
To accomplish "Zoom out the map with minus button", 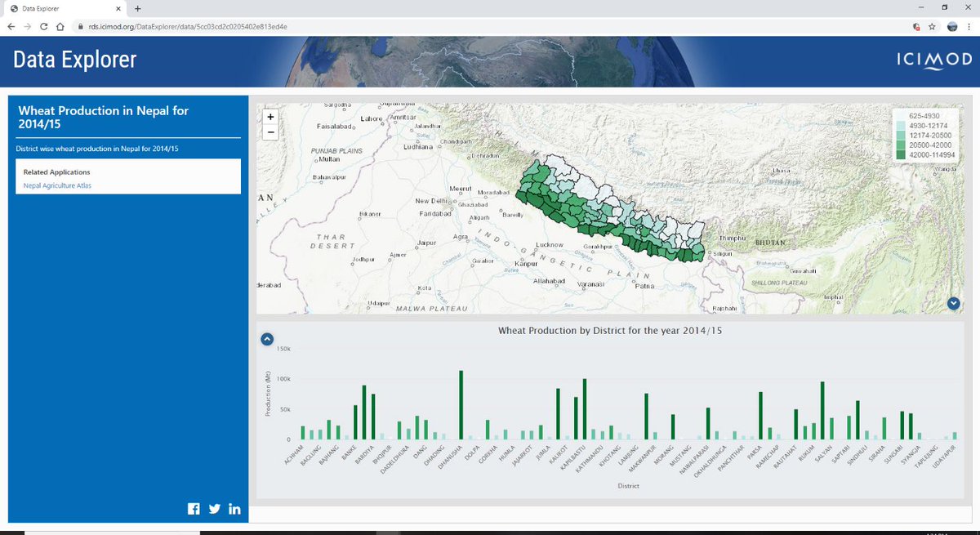I will tap(270, 132).
